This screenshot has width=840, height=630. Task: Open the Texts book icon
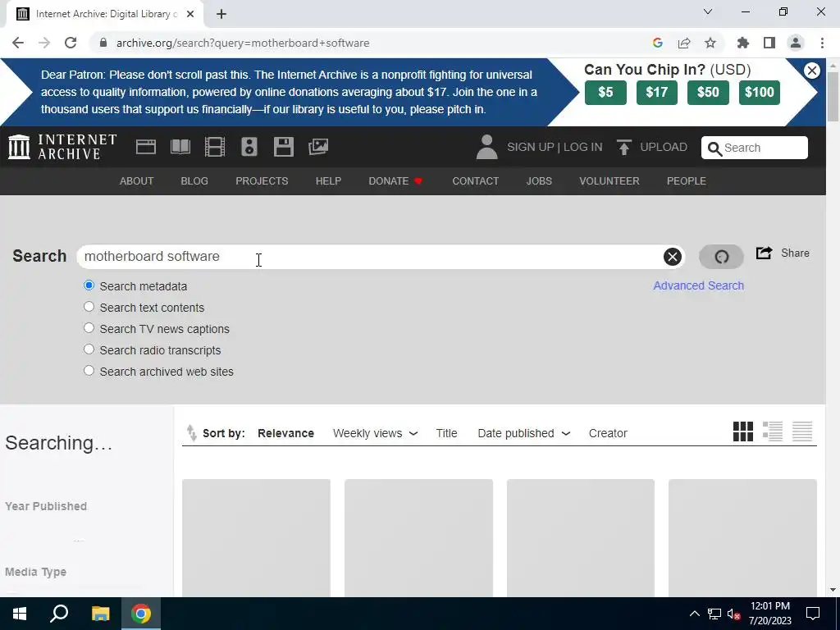(180, 147)
